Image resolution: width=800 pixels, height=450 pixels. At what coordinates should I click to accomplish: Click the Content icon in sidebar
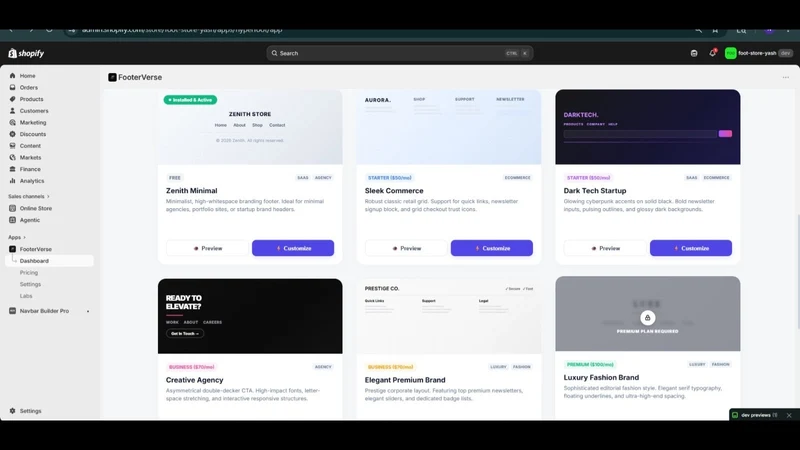12,146
